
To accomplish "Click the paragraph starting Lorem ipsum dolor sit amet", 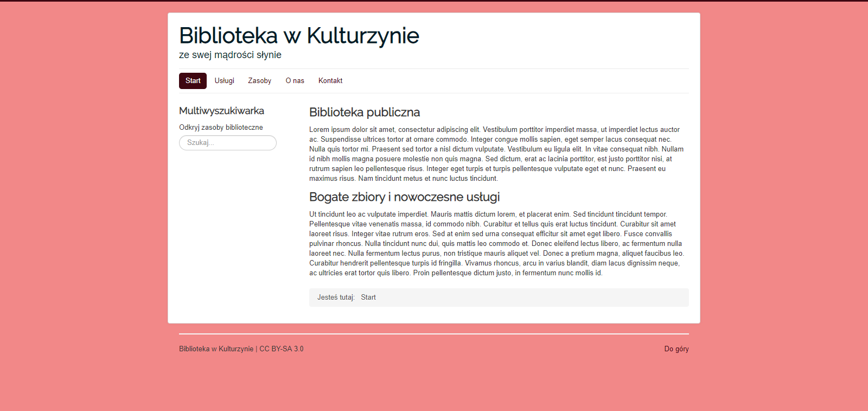I will click(496, 154).
